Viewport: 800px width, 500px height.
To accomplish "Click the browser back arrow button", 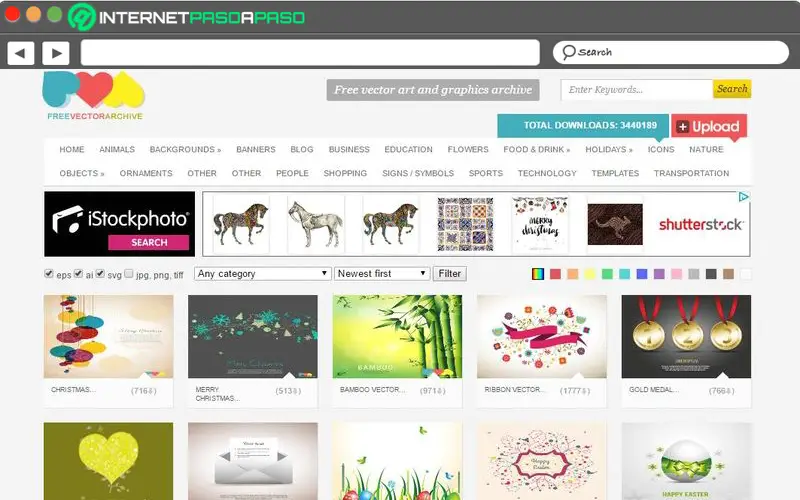I will pyautogui.click(x=21, y=53).
